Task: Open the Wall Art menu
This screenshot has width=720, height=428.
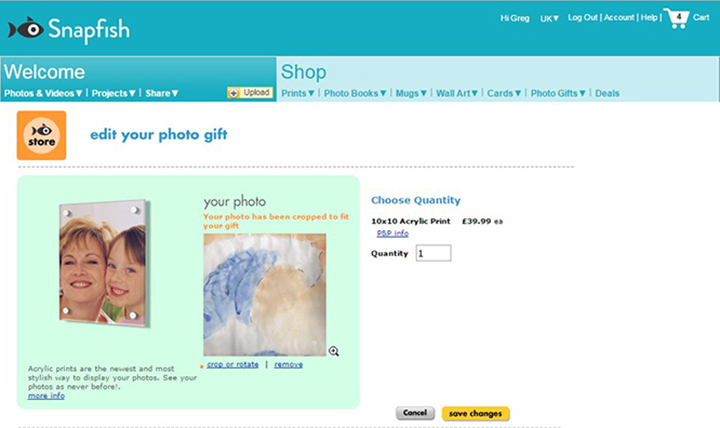Action: 457,93
